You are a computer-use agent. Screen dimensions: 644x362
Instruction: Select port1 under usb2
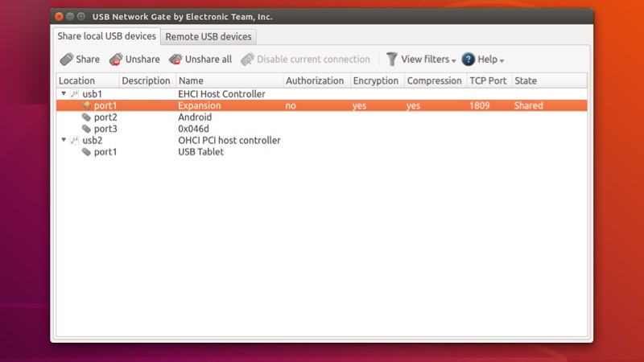pos(105,152)
